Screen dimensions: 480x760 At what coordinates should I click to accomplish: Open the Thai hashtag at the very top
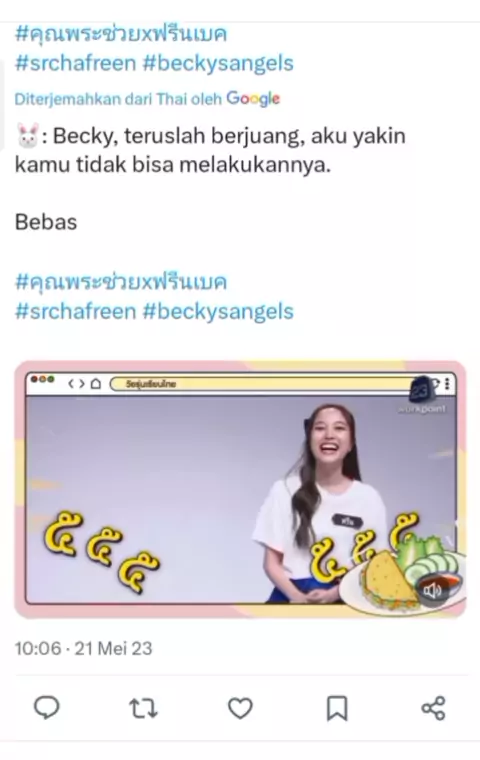[x=121, y=33]
